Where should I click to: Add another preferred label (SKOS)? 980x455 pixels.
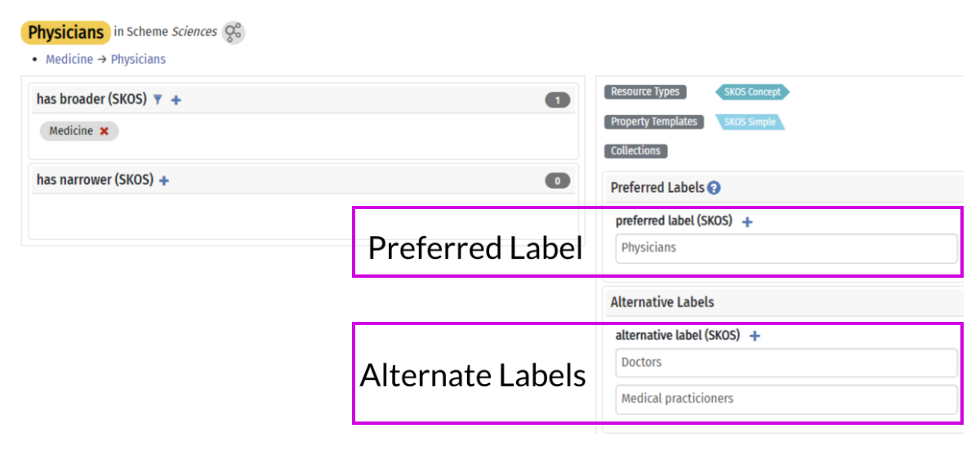tap(747, 221)
